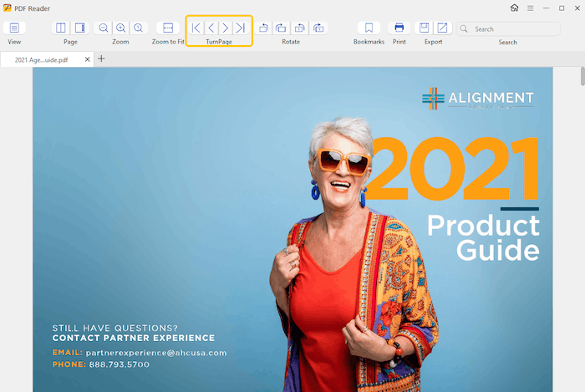Jump to the last page
The height and width of the screenshot is (392, 585).
(241, 28)
